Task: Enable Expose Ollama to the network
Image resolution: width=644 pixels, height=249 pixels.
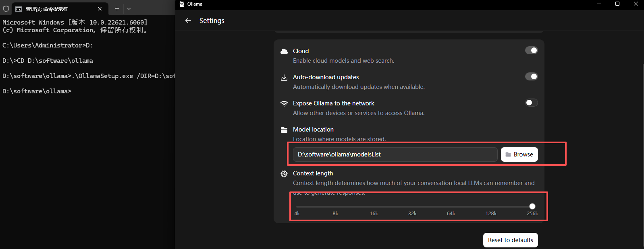Action: click(x=531, y=103)
